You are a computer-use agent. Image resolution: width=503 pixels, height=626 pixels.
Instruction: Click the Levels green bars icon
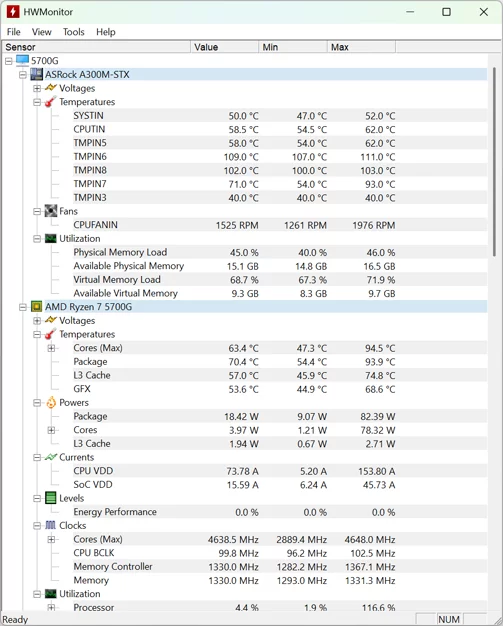pyautogui.click(x=51, y=498)
